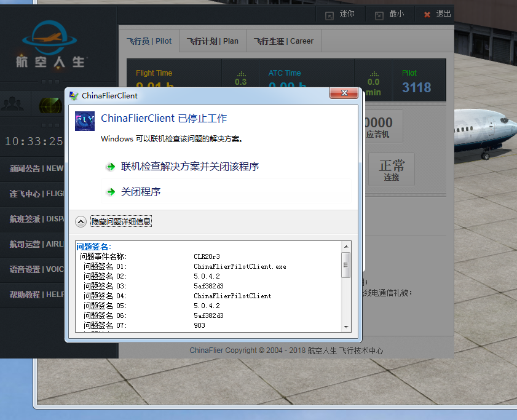The height and width of the screenshot is (420, 517).
Task: Click the transponder 应答机 code box
Action: point(382,127)
